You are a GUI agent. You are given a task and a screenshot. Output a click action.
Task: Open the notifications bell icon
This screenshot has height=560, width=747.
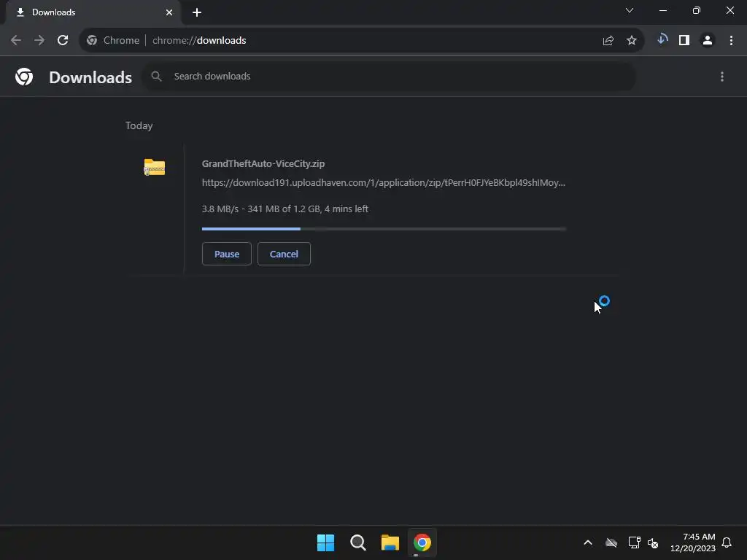727,542
